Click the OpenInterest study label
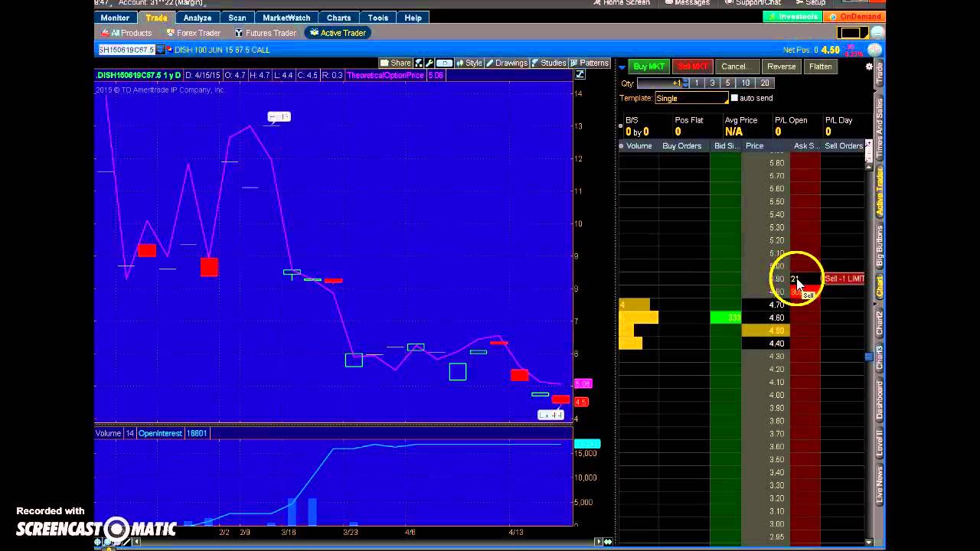This screenshot has width=980, height=551. 160,433
